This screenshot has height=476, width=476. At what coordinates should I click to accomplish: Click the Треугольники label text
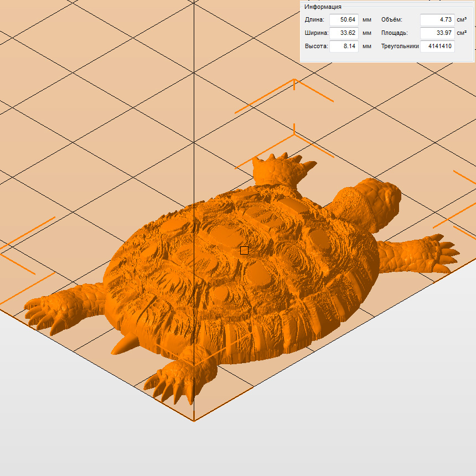[x=399, y=46]
